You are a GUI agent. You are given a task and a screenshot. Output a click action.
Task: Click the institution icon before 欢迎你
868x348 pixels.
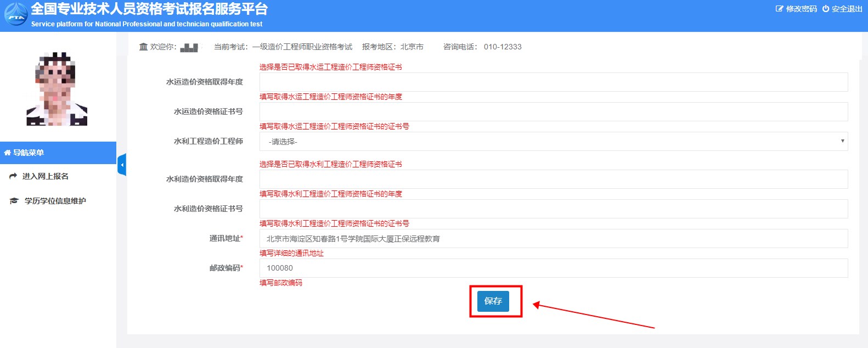point(143,47)
